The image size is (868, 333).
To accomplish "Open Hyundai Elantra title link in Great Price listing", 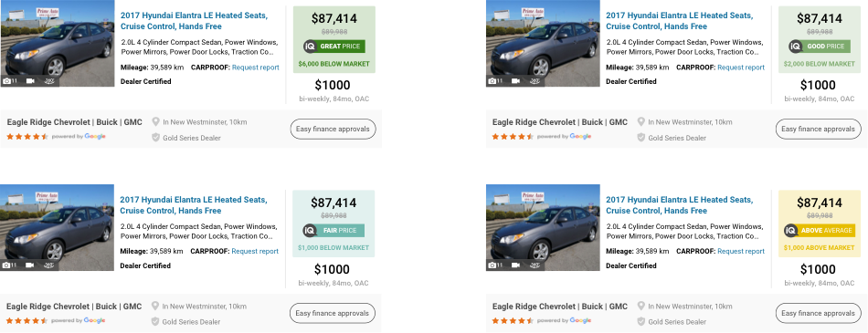I will coord(194,21).
